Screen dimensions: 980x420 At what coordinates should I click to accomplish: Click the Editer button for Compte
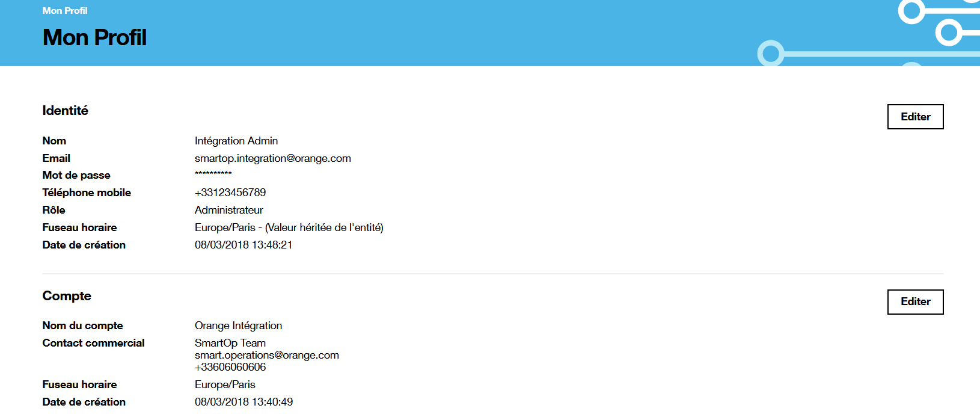click(915, 301)
